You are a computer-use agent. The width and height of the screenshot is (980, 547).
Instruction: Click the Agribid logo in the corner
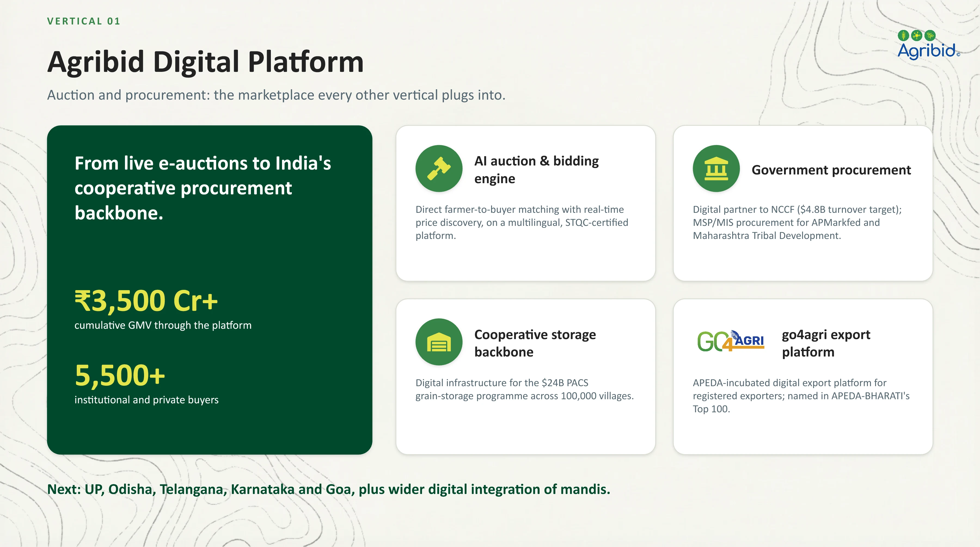pos(929,45)
